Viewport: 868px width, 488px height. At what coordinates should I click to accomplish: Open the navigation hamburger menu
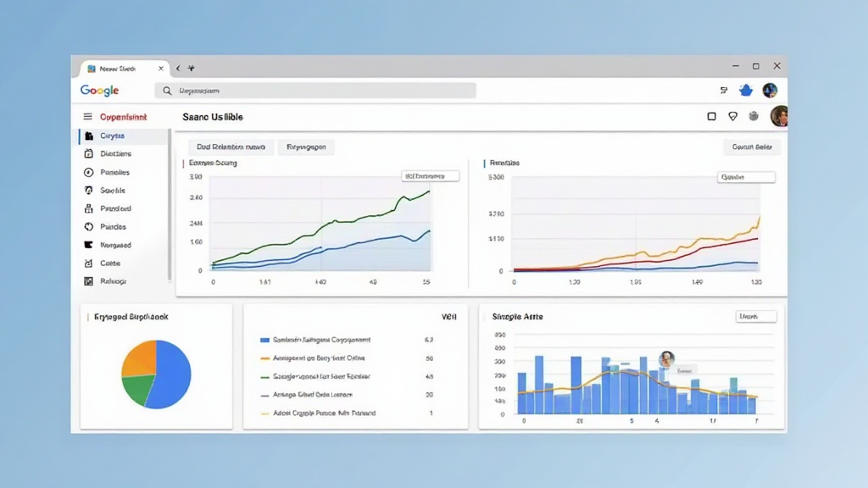click(x=88, y=116)
